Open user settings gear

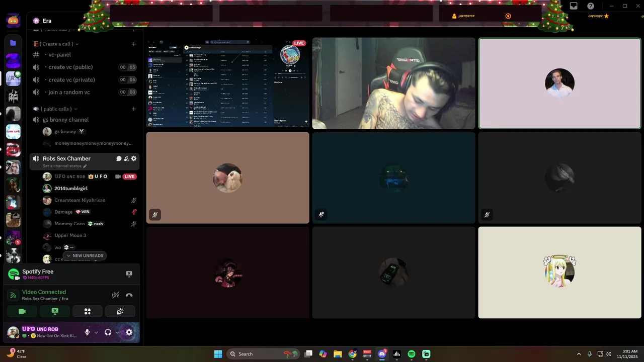tap(129, 332)
